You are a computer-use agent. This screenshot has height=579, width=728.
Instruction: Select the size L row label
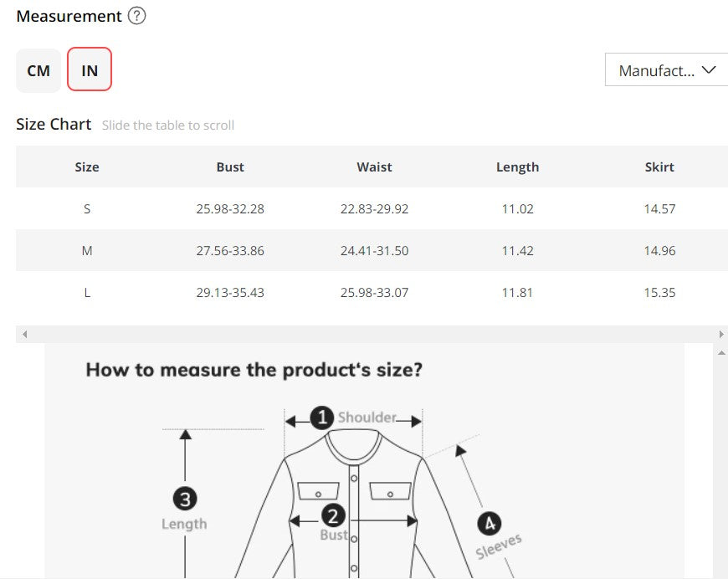(x=87, y=292)
